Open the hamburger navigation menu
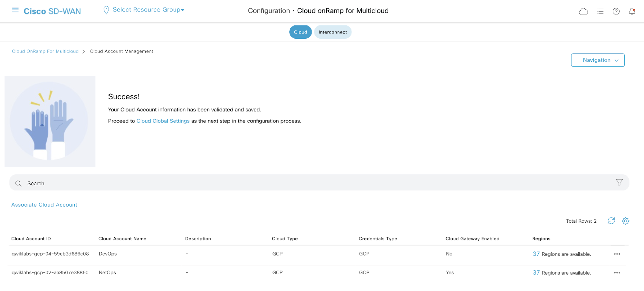The height and width of the screenshot is (291, 644). point(15,10)
